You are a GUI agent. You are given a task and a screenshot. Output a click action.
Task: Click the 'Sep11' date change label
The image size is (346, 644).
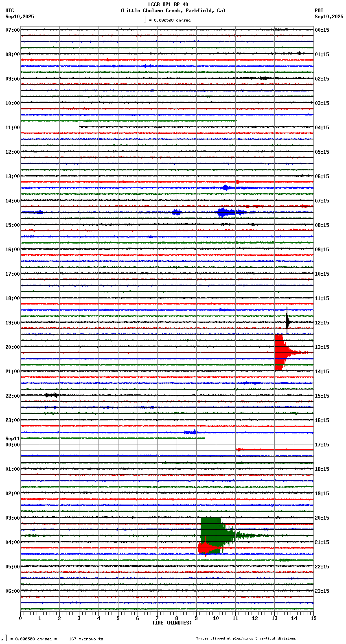(13, 439)
